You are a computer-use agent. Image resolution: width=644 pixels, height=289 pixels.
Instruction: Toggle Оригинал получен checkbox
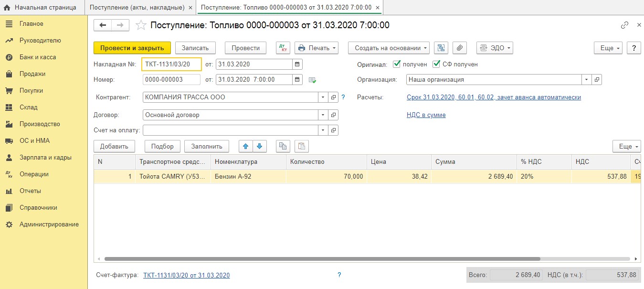click(x=396, y=64)
